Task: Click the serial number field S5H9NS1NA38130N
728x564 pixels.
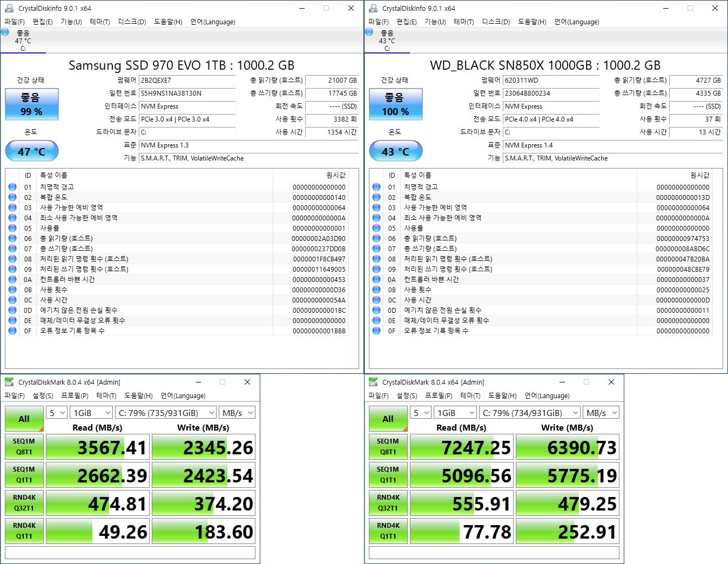Action: (x=187, y=93)
